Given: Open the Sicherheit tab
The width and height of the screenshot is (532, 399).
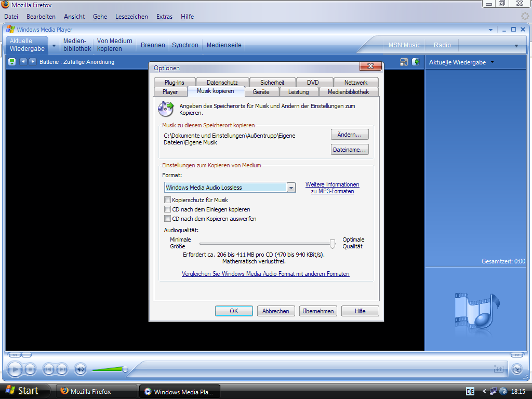Looking at the screenshot, I should [x=272, y=83].
